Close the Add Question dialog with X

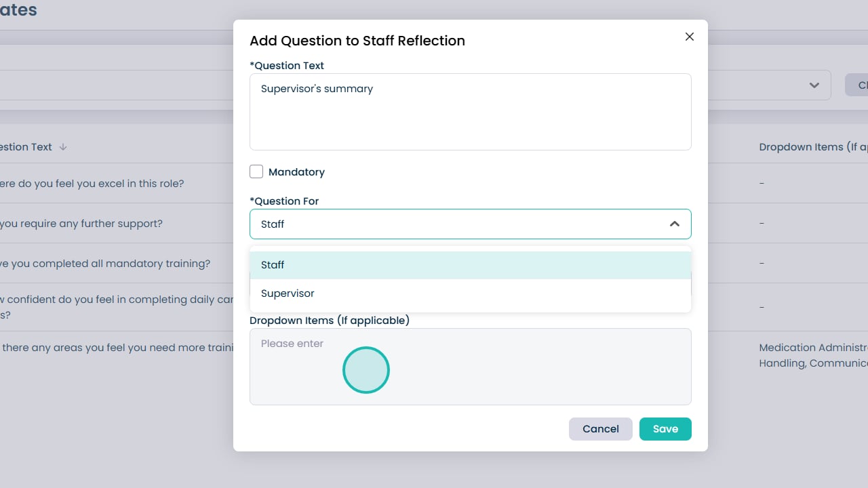click(x=690, y=37)
